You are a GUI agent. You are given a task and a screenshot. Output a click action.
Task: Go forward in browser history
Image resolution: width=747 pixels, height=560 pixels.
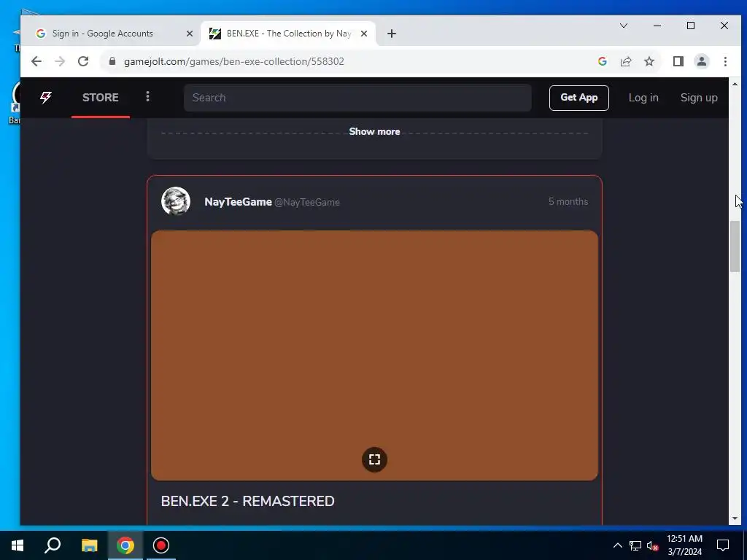[x=60, y=61]
